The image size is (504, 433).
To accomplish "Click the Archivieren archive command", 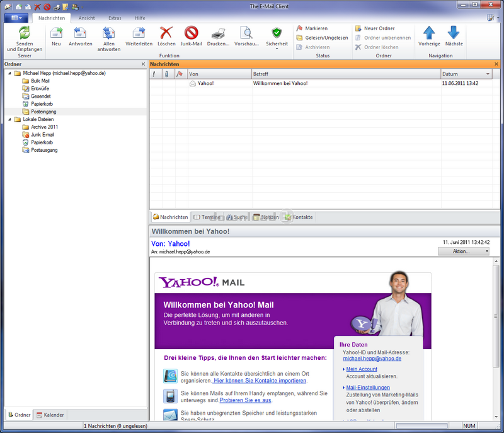I will click(x=313, y=47).
